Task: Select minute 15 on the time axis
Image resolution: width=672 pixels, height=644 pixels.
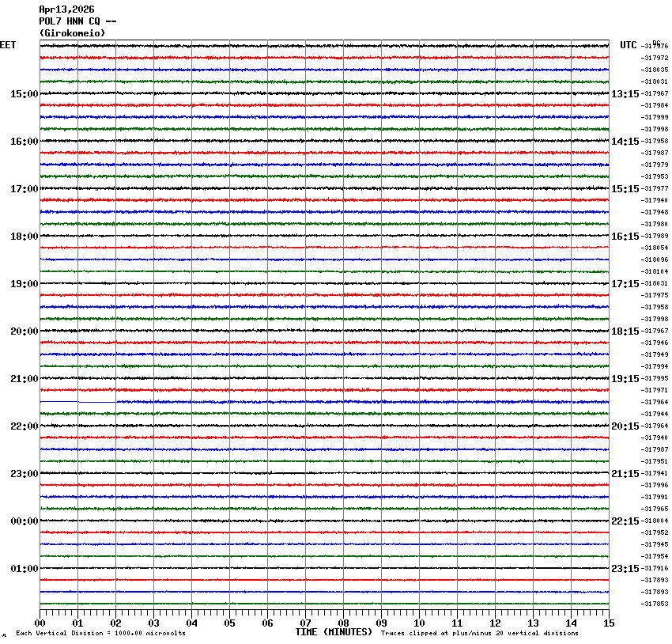Action: [609, 623]
